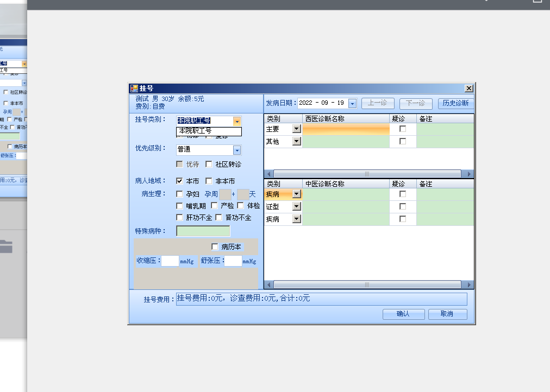Expand the 证型 category dropdown
The height and width of the screenshot is (392, 550).
coord(297,206)
